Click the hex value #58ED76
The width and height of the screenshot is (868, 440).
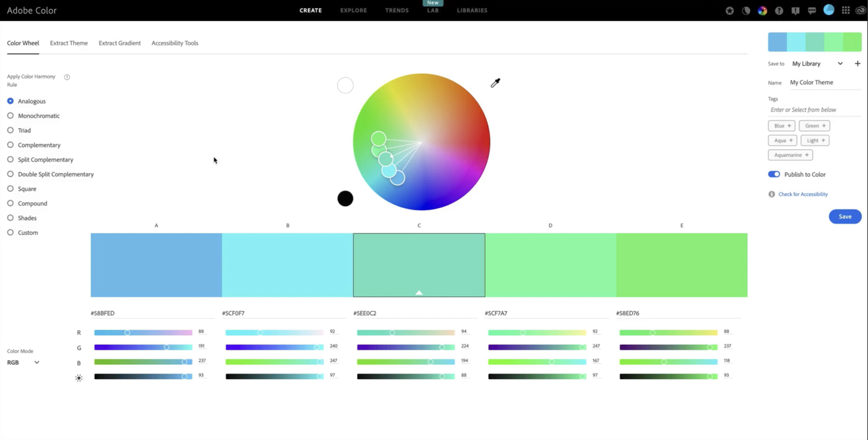[x=628, y=313]
